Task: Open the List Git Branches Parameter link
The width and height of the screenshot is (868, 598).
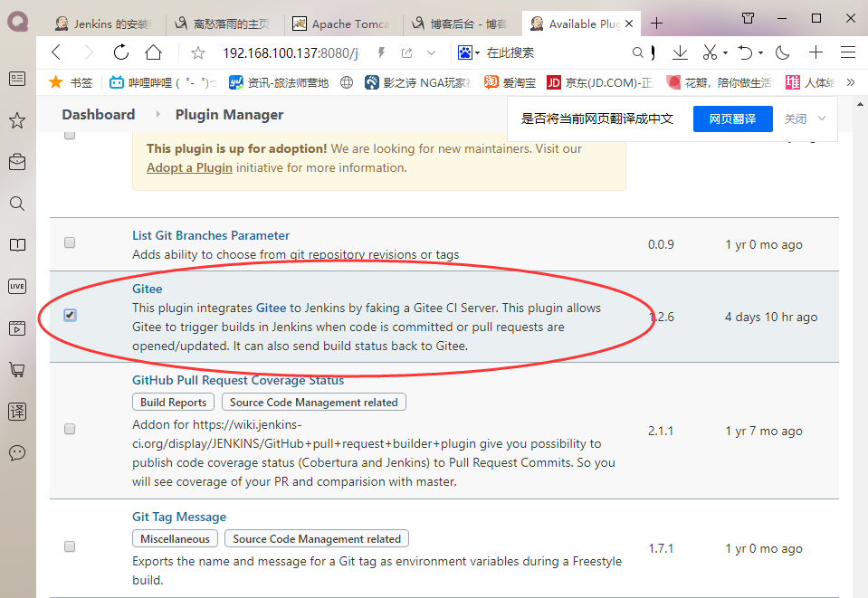Action: [211, 235]
